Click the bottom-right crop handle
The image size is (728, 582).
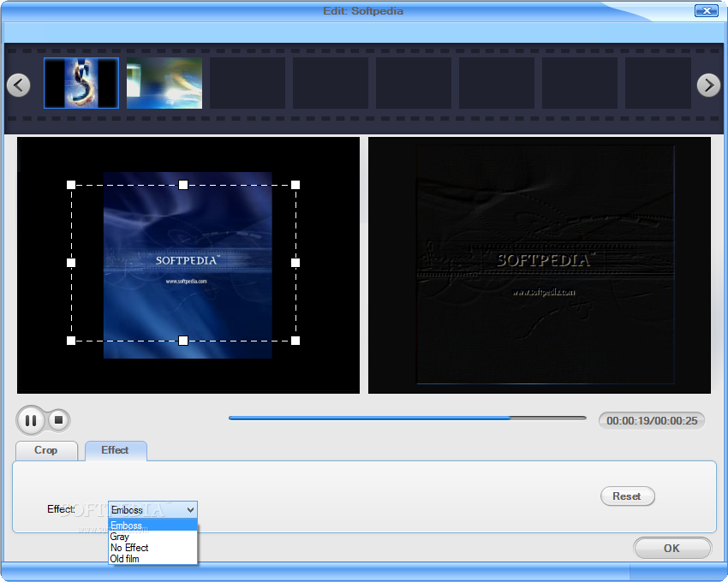tap(295, 341)
